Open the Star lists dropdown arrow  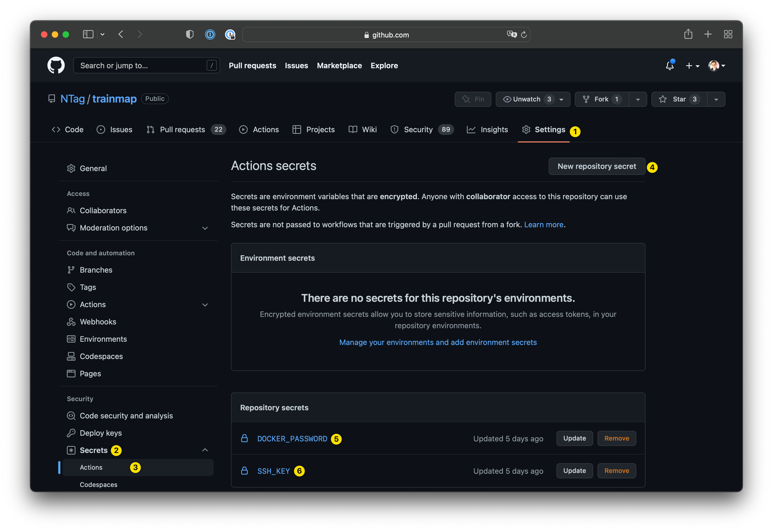coord(716,99)
